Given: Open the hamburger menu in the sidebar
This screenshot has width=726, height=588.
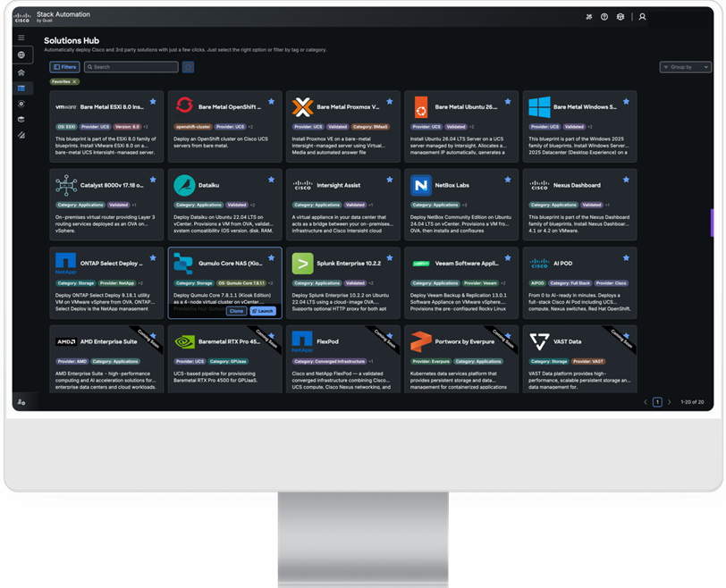Looking at the screenshot, I should pyautogui.click(x=21, y=38).
